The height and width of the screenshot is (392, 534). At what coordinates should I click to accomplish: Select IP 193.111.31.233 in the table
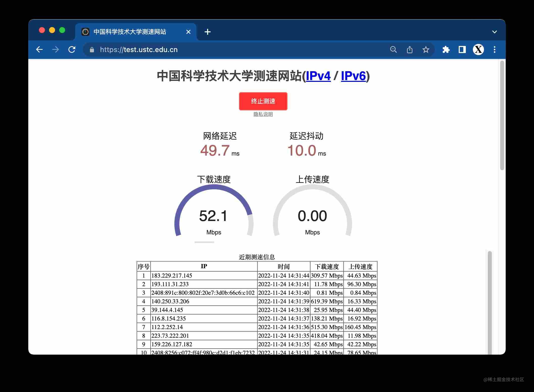pyautogui.click(x=170, y=284)
